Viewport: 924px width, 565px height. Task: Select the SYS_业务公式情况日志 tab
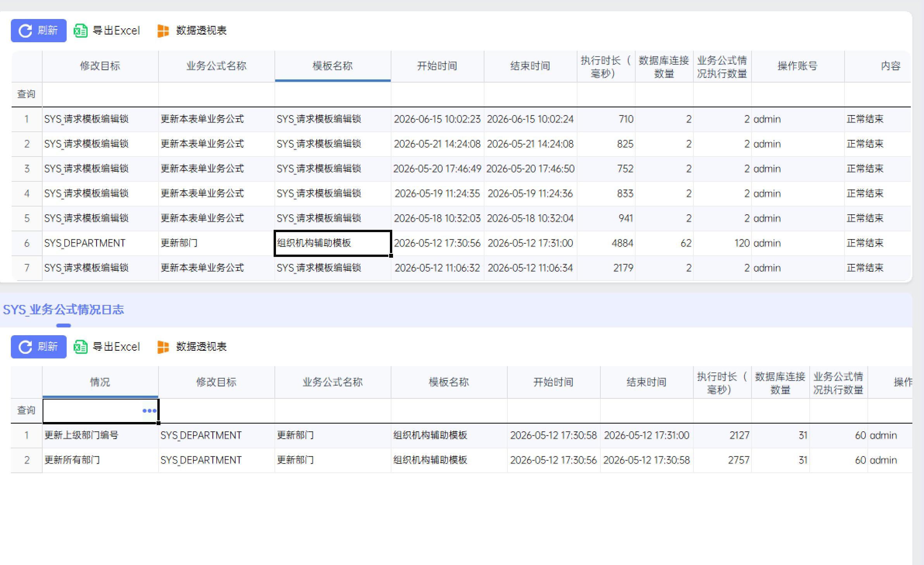coord(64,310)
